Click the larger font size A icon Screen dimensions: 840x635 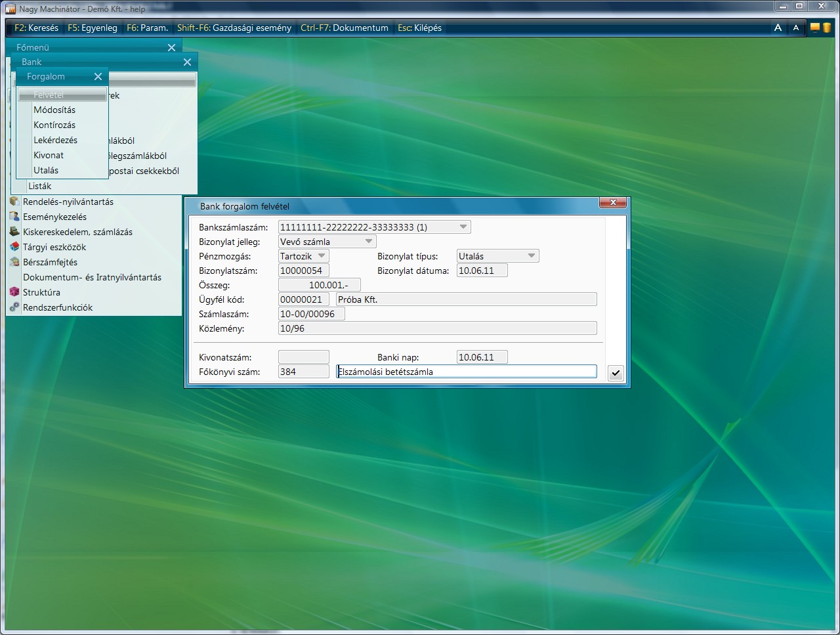click(x=778, y=28)
